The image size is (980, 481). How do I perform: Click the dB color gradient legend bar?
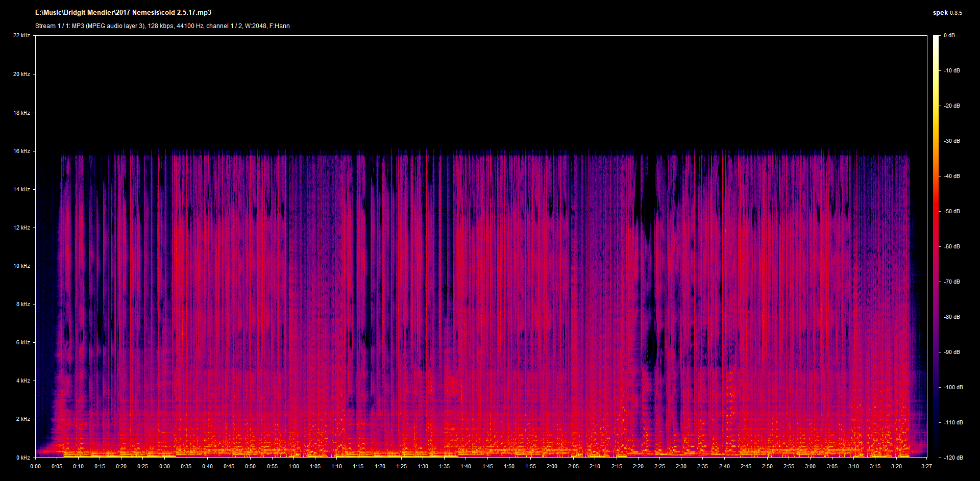pyautogui.click(x=936, y=246)
